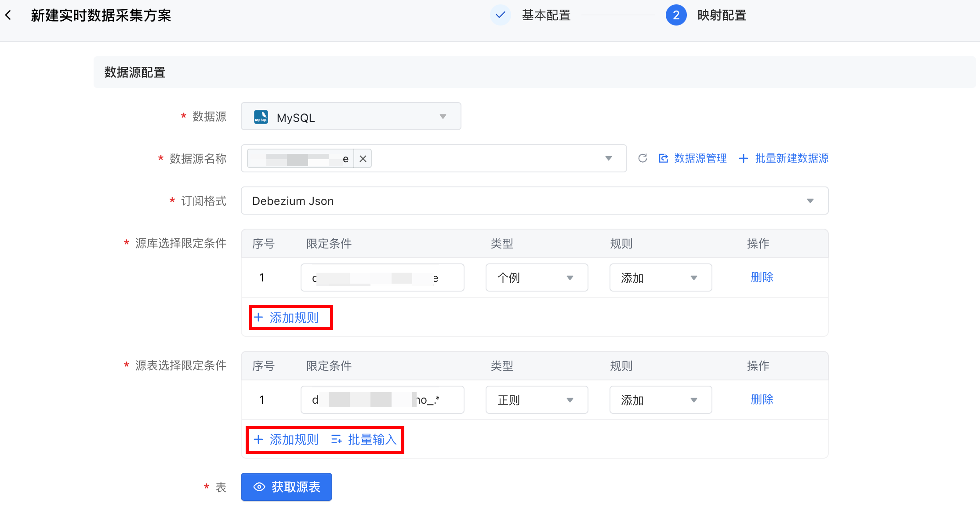Open the 添加 rule dropdown in the 源表 row

tap(661, 400)
